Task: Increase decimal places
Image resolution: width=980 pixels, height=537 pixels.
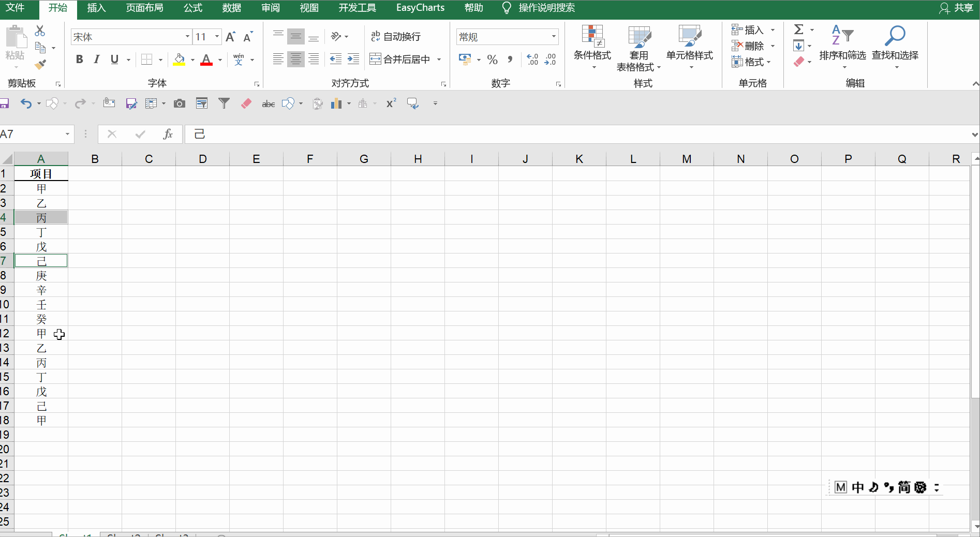Action: point(532,59)
